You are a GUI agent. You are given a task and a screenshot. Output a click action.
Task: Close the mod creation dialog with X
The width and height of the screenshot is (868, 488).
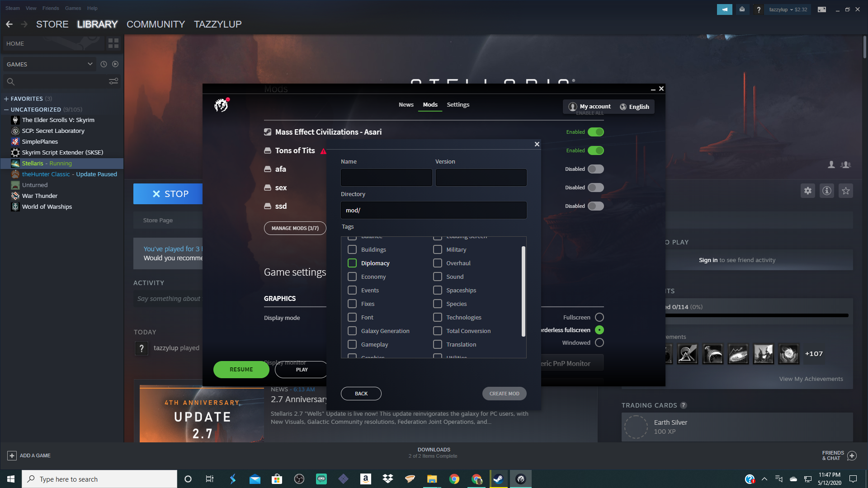[537, 144]
